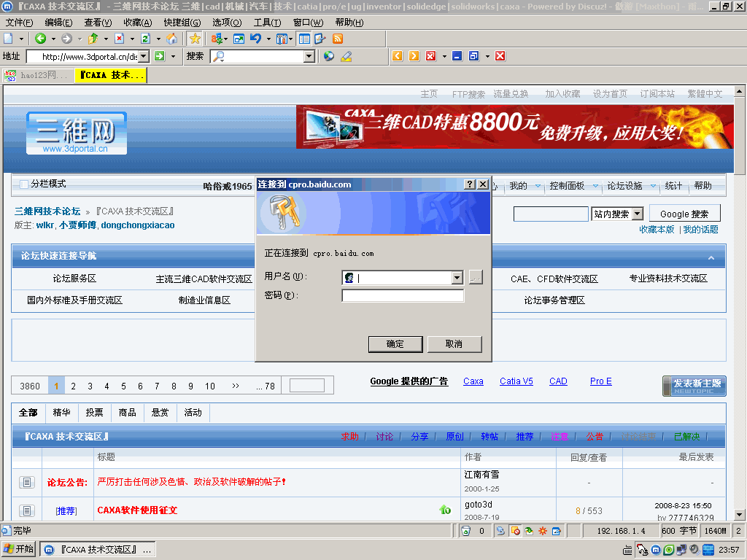
Task: Click the green Go arrow beside address
Action: pos(160,56)
